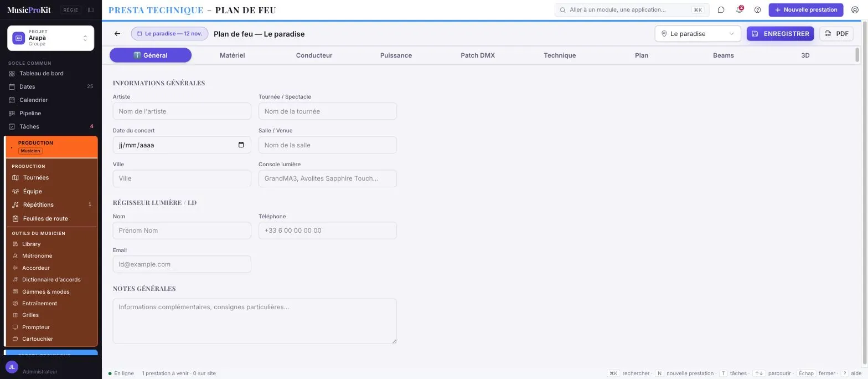
Task: Click the ENREGISTRER button
Action: pos(780,34)
